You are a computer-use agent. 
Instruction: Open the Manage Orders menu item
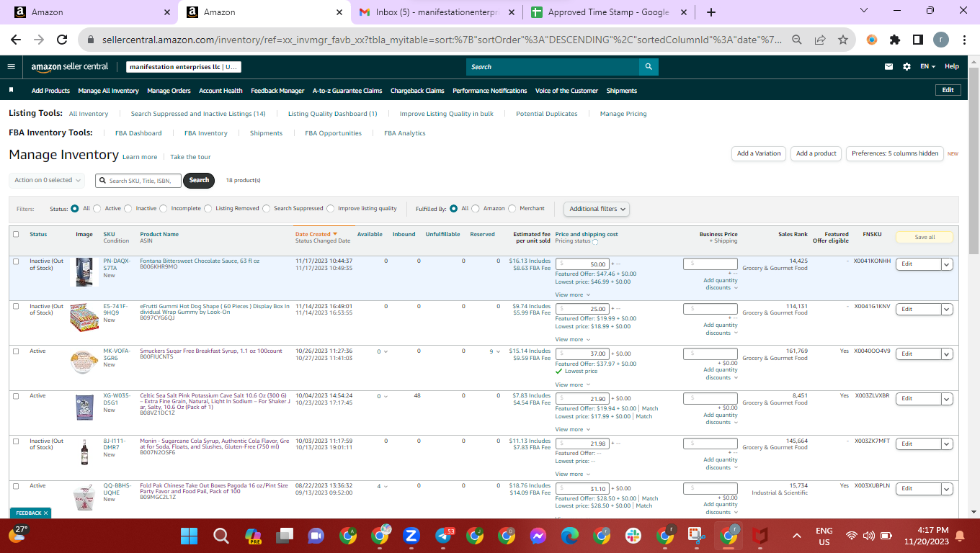pyautogui.click(x=169, y=91)
